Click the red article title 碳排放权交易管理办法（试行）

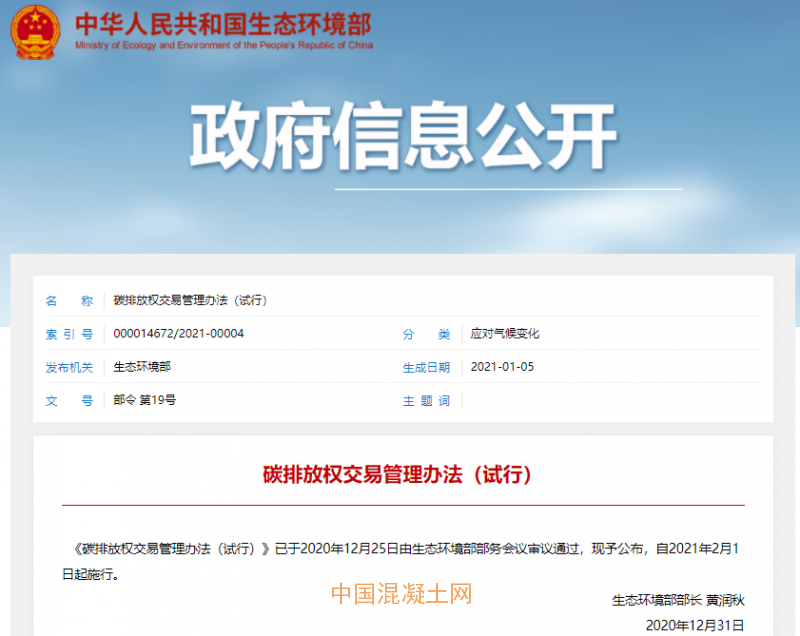pyautogui.click(x=397, y=474)
